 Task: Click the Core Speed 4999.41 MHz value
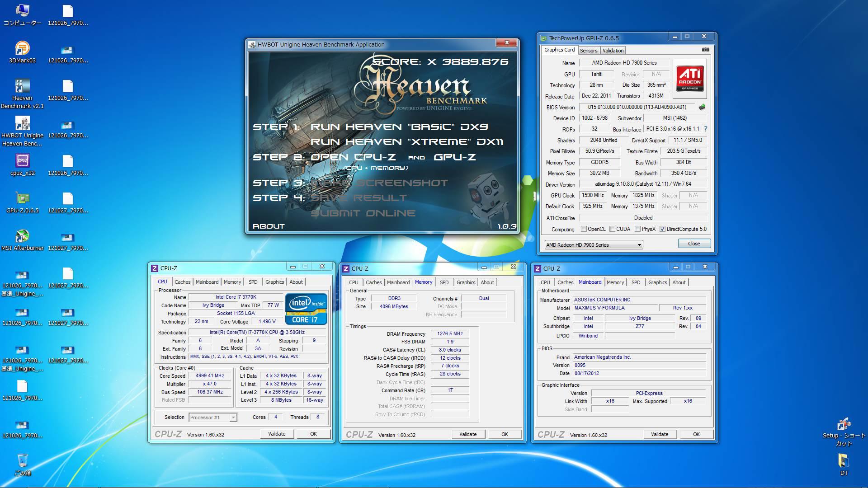pyautogui.click(x=210, y=376)
